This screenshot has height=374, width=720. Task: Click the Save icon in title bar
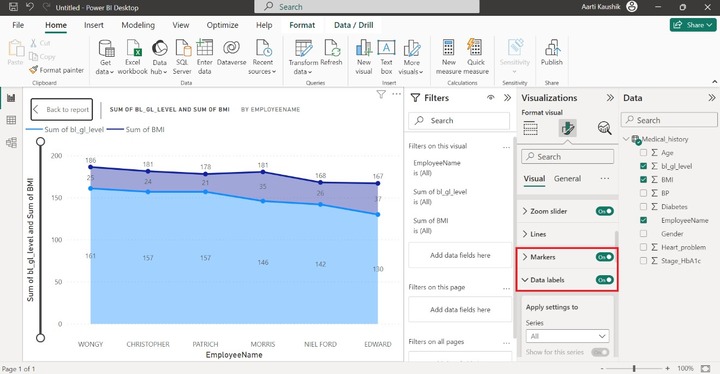pos(13,7)
